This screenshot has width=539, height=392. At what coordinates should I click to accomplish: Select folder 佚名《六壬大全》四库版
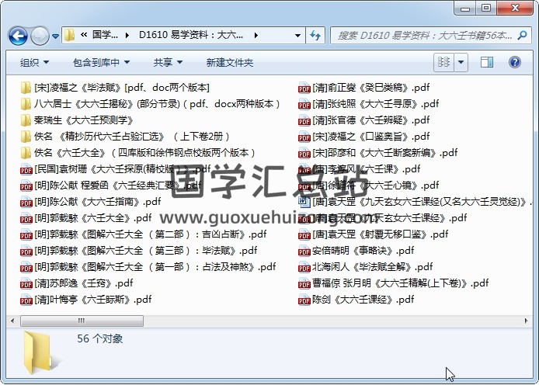coord(137,153)
